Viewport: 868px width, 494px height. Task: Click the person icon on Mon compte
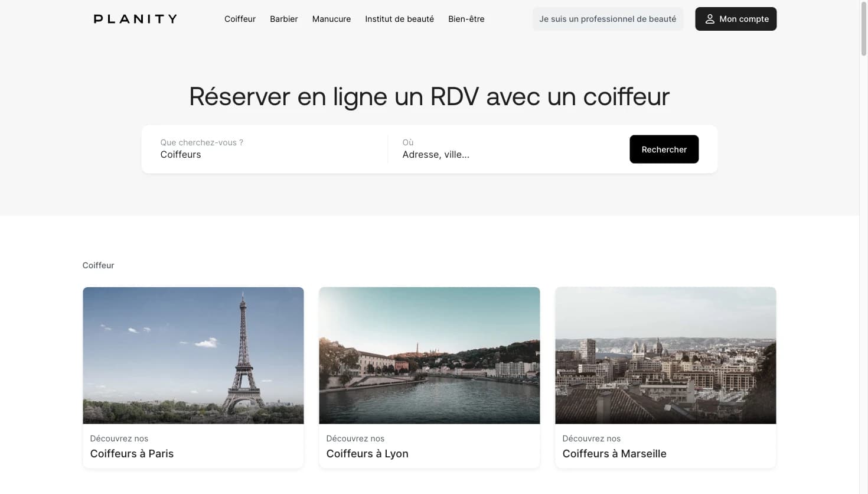pos(710,19)
